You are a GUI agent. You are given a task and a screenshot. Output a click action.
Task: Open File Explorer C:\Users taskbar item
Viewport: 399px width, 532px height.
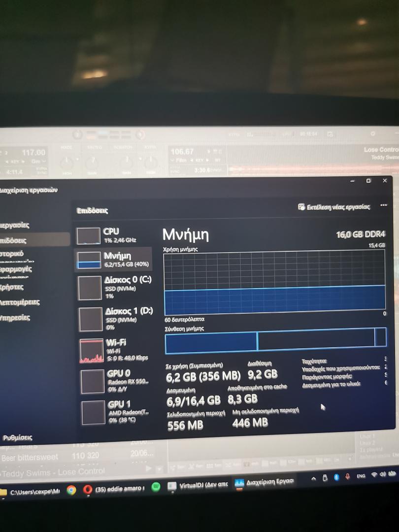31,492
